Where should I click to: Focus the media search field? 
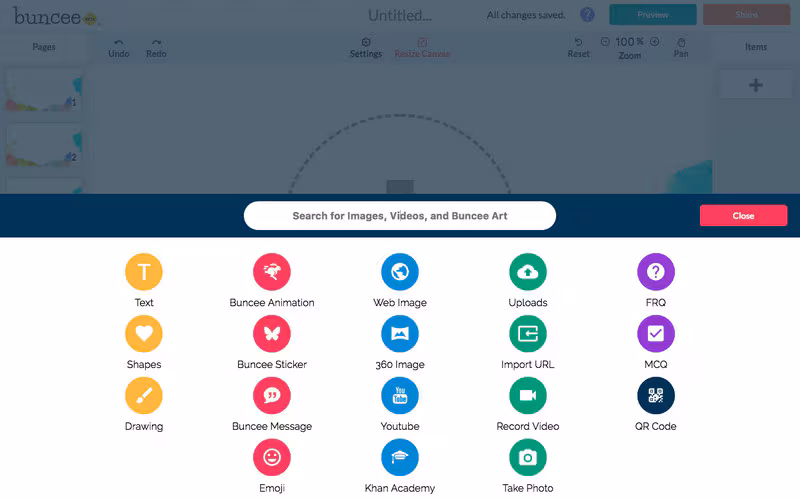(400, 216)
